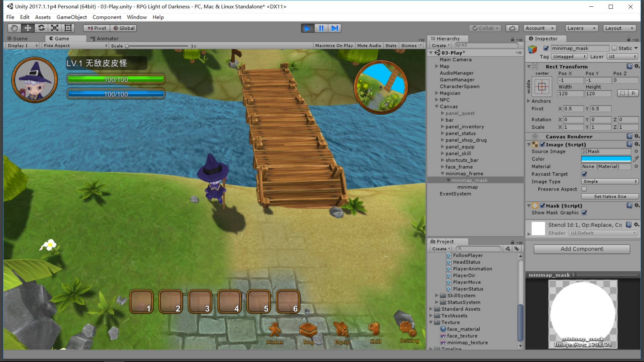Click search by type icon in Project
Image resolution: width=644 pixels, height=362 pixels.
coord(508,249)
